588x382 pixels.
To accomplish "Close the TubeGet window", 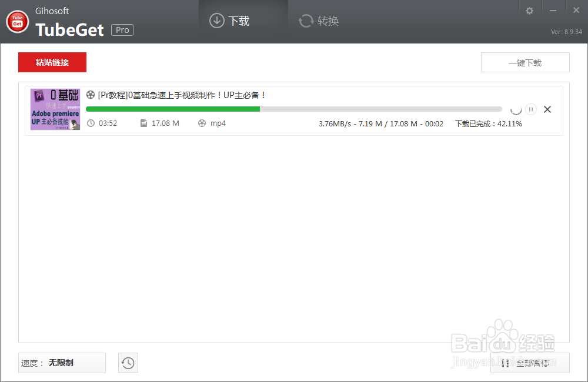I will 576,11.
